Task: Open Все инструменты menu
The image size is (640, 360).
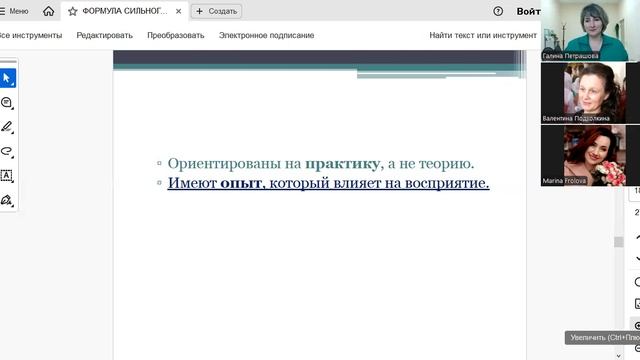Action: pos(31,35)
